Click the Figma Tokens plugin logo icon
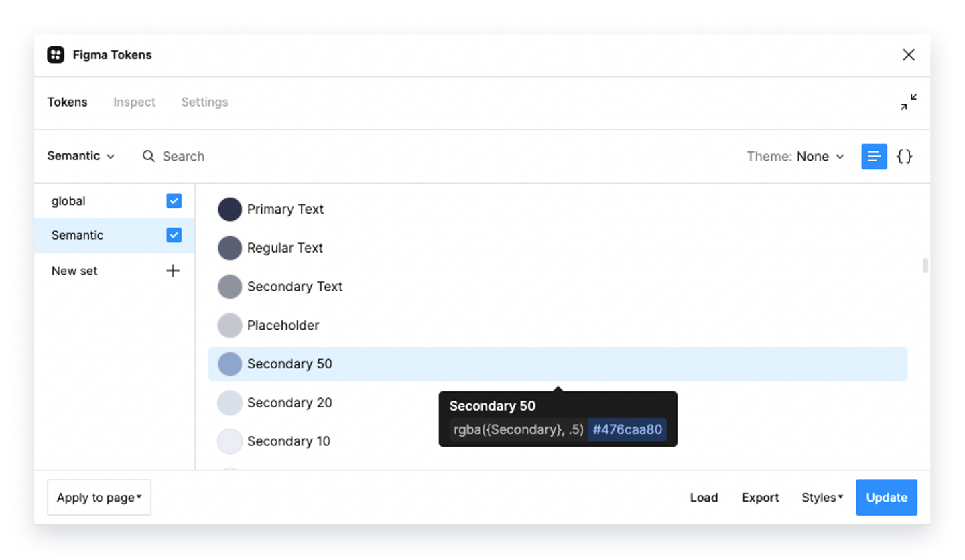This screenshot has height=560, width=965. pyautogui.click(x=56, y=55)
